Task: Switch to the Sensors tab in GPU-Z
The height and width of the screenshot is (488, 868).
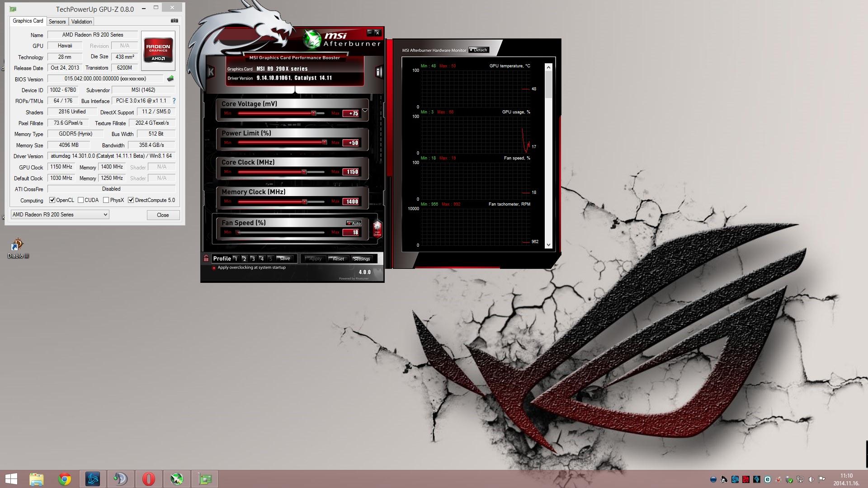Action: tap(57, 21)
